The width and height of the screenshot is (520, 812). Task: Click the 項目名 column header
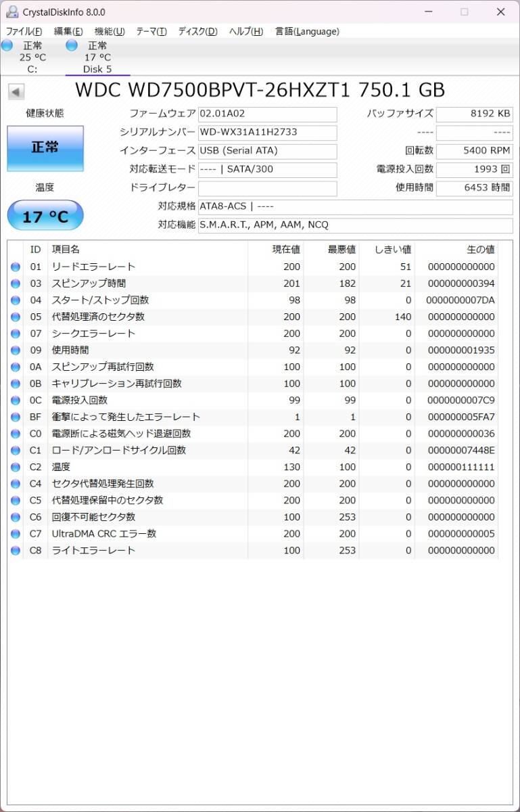click(147, 250)
